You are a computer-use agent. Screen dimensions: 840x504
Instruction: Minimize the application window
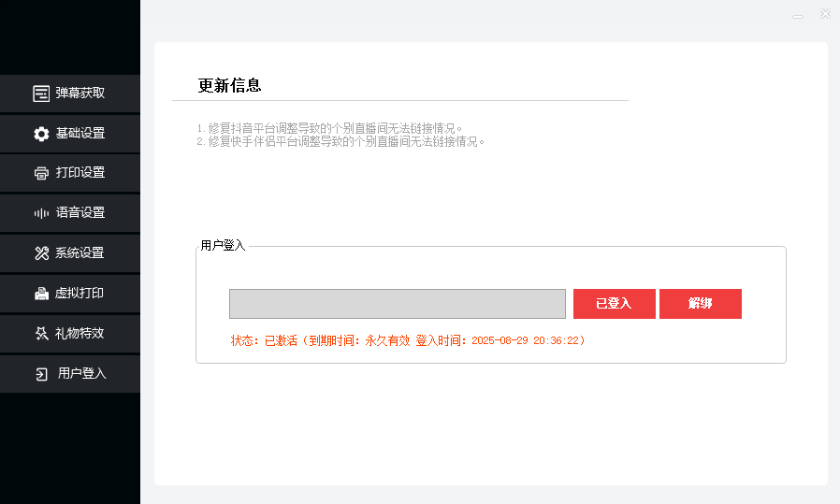pyautogui.click(x=797, y=15)
